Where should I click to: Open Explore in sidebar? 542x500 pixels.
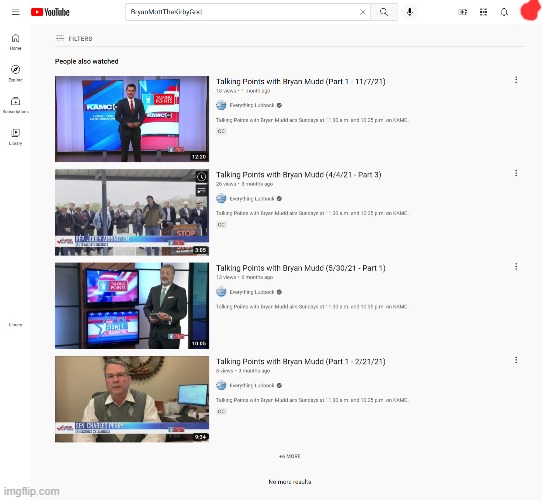[x=16, y=73]
